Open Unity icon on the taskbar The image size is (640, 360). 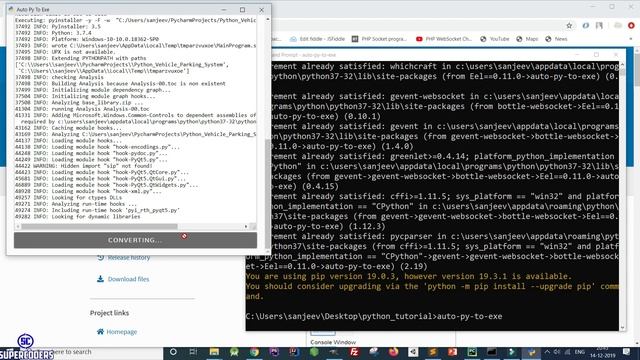(x=413, y=352)
